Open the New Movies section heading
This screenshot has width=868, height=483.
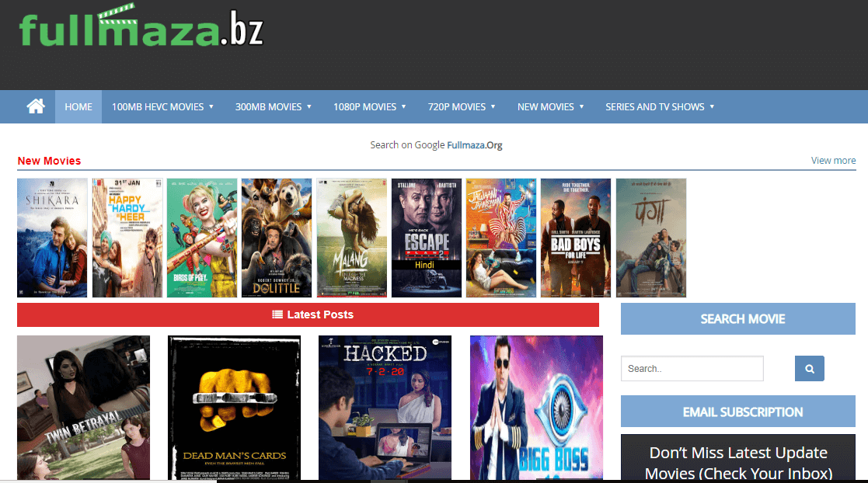coord(49,161)
